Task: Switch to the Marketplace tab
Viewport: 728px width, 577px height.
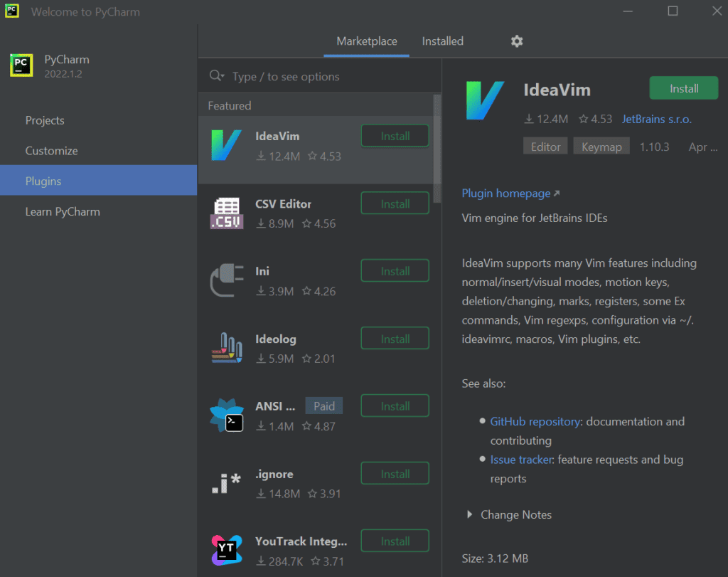Action: click(x=366, y=41)
